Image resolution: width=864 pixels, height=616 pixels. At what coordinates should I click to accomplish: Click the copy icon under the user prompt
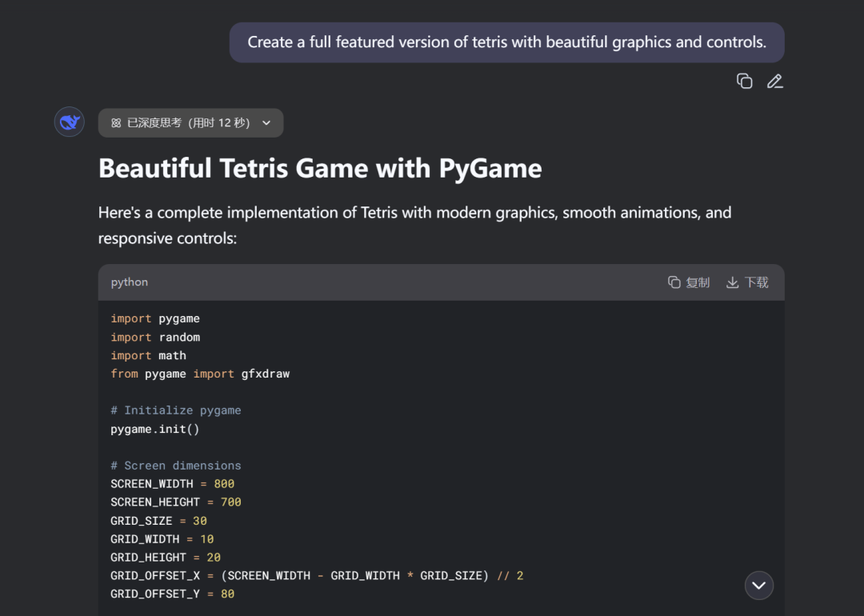(x=744, y=81)
